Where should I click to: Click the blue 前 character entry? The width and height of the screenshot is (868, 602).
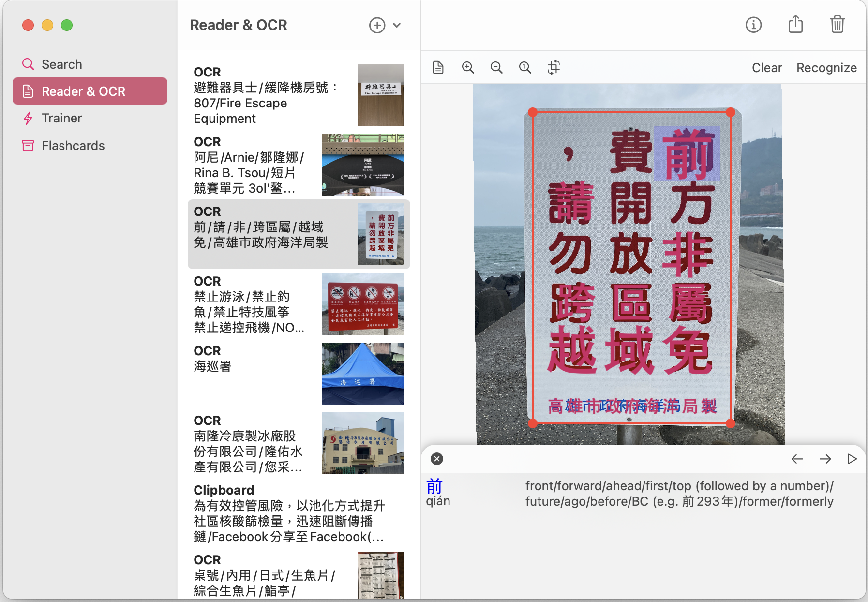click(x=434, y=486)
